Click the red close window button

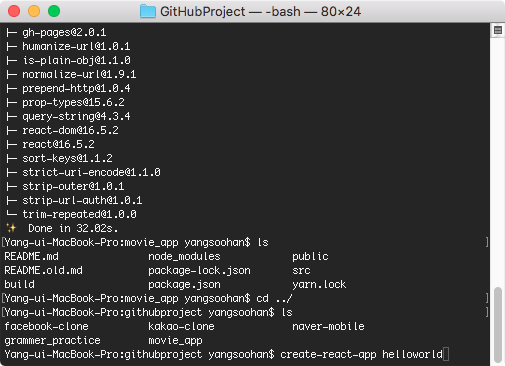(14, 11)
